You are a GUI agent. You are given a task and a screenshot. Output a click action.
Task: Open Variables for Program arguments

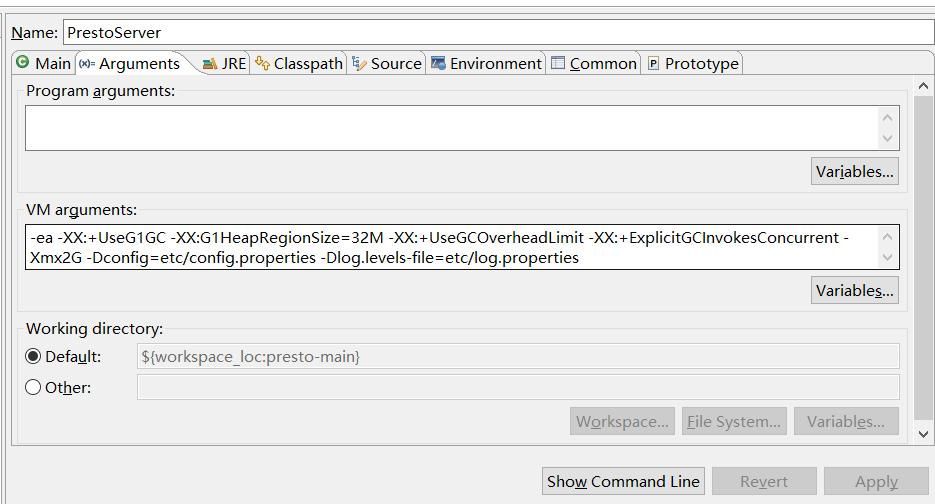pyautogui.click(x=854, y=172)
